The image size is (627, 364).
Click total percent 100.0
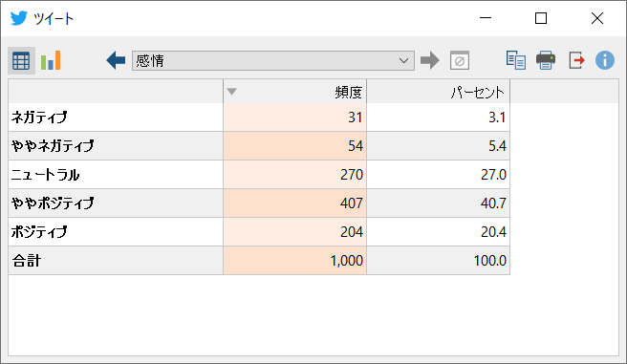[489, 261]
